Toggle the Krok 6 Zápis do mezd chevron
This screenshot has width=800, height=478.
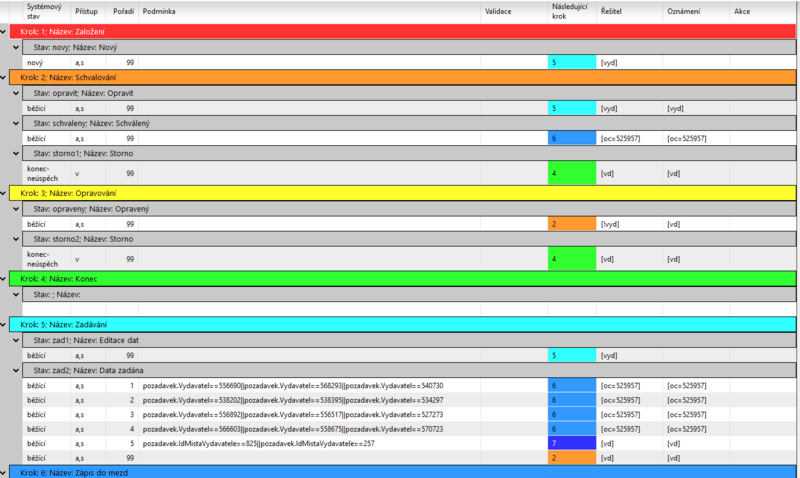tap(3, 473)
